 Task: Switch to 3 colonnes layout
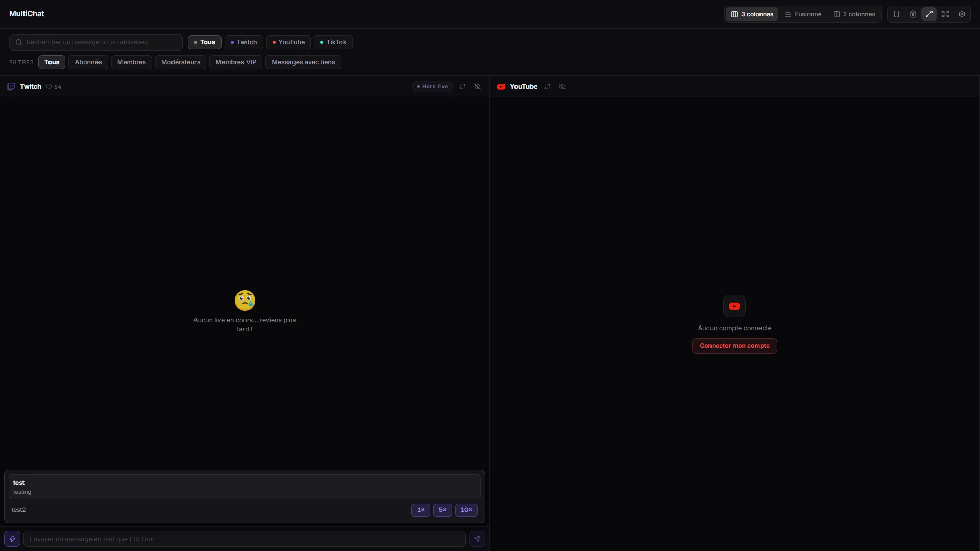(752, 14)
